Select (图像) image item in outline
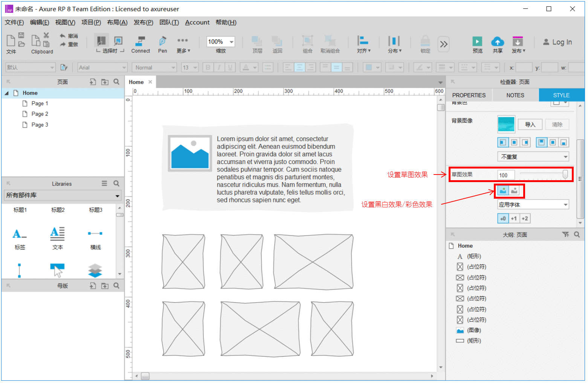This screenshot has height=383, width=588. pos(474,330)
